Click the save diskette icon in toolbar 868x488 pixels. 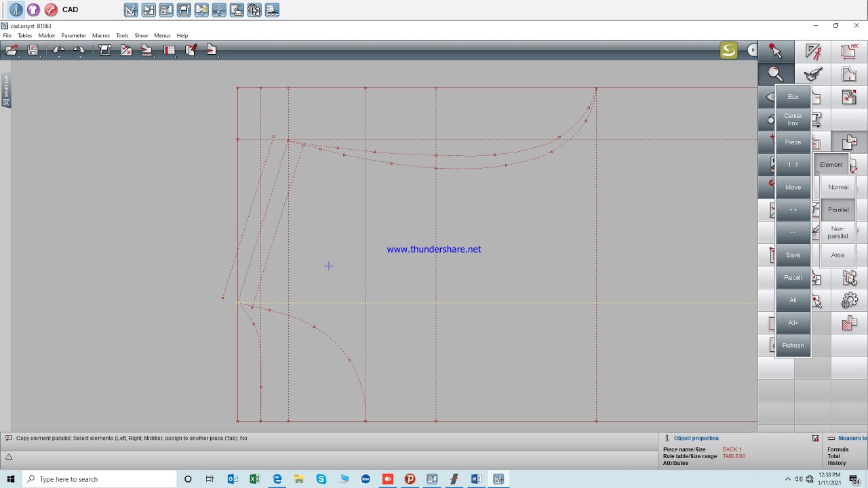(33, 50)
